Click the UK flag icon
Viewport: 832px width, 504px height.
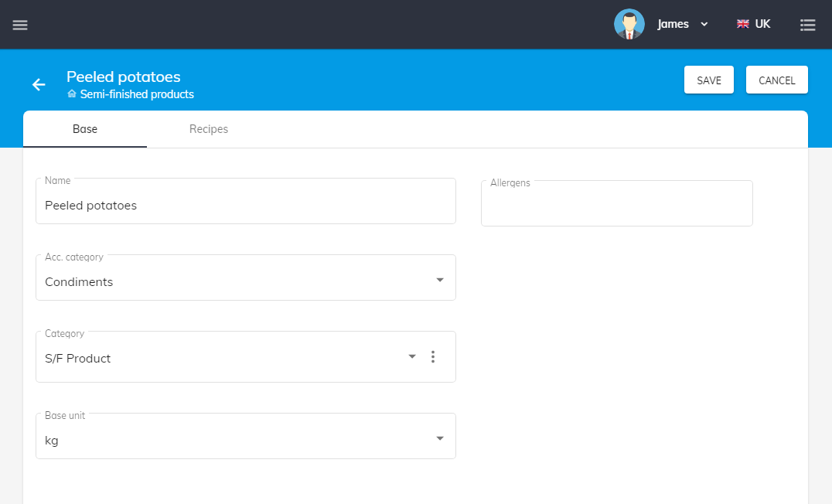click(742, 24)
